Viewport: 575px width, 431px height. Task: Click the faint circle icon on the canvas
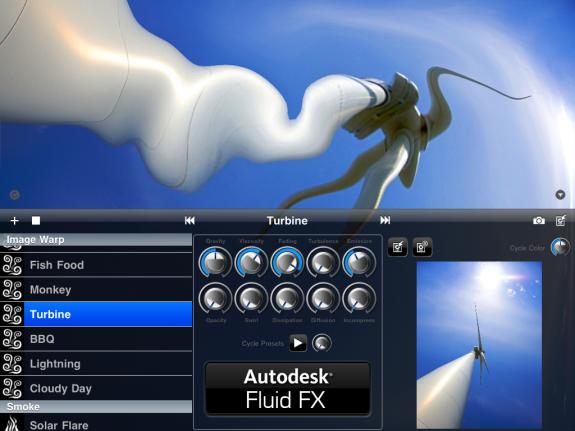15,195
